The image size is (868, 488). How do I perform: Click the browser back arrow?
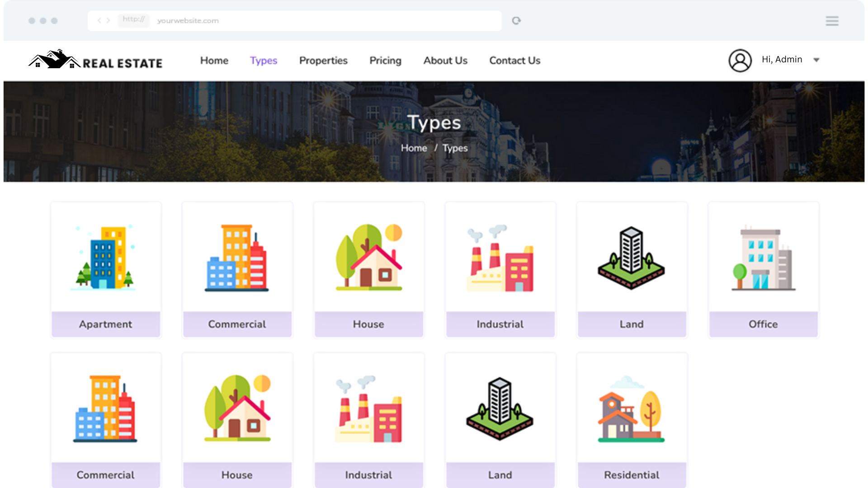coord(99,21)
